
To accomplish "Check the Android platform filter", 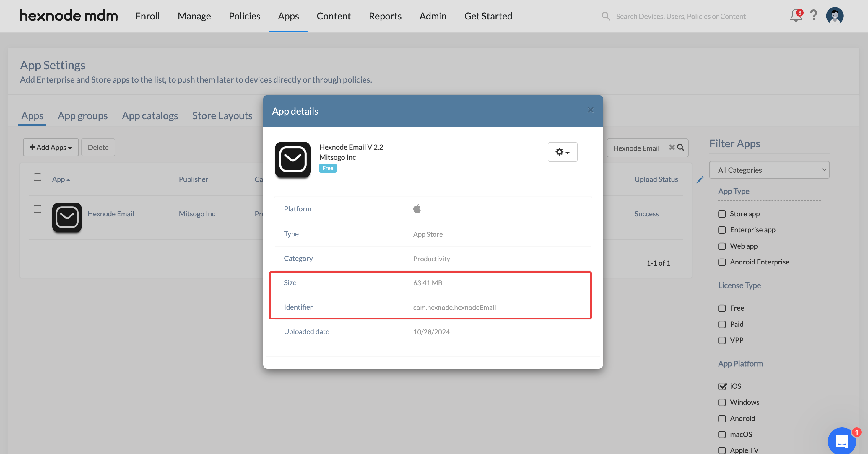I will point(722,419).
